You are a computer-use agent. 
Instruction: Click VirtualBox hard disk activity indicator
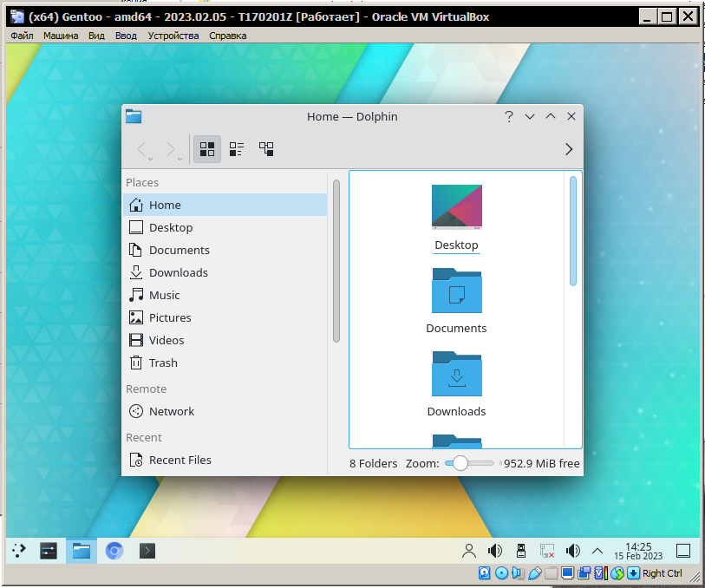tap(484, 573)
